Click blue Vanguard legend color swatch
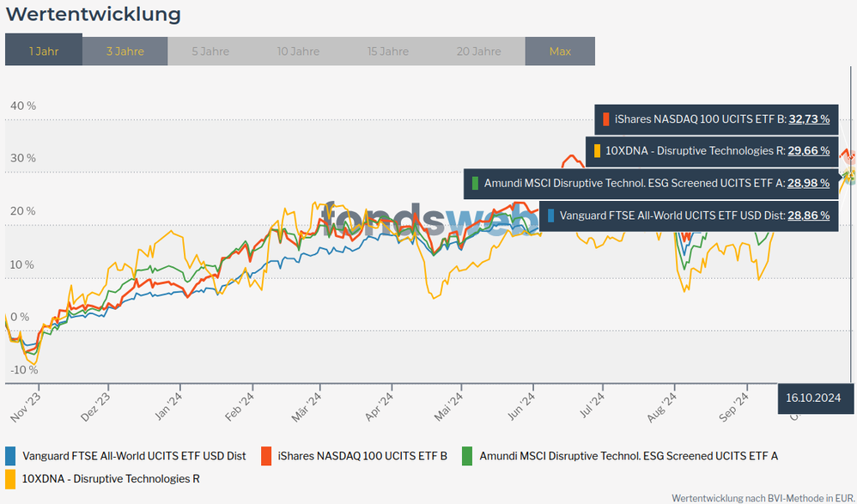This screenshot has width=857, height=504. point(10,456)
